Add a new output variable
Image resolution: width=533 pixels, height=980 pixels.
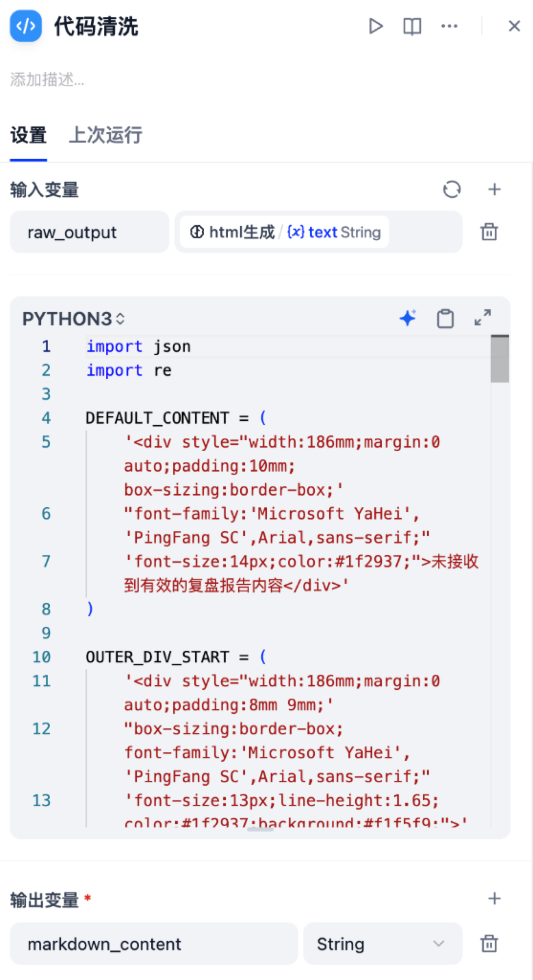tap(494, 899)
